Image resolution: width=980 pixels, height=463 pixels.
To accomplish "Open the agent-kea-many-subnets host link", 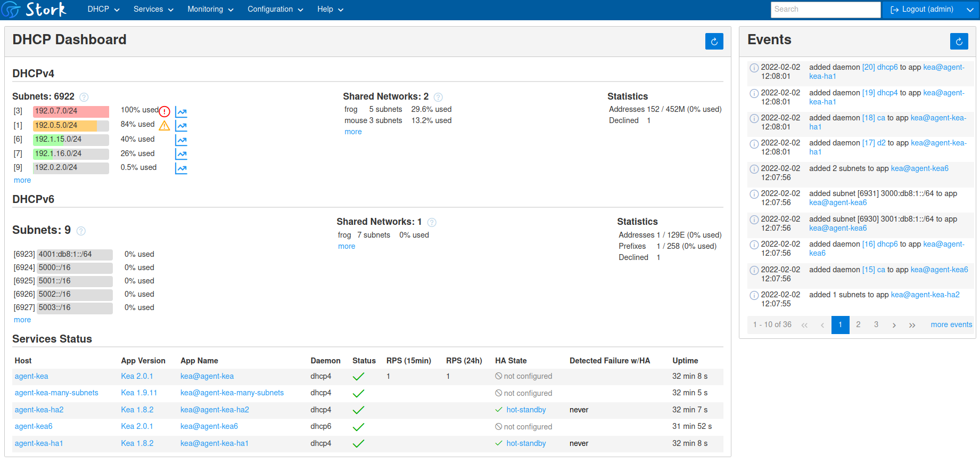I will [x=56, y=393].
